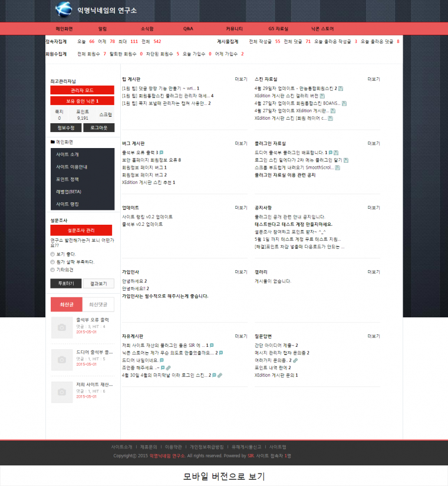Click 보유 중인 닉콘 1 button
This screenshot has width=448, height=486.
[x=82, y=101]
